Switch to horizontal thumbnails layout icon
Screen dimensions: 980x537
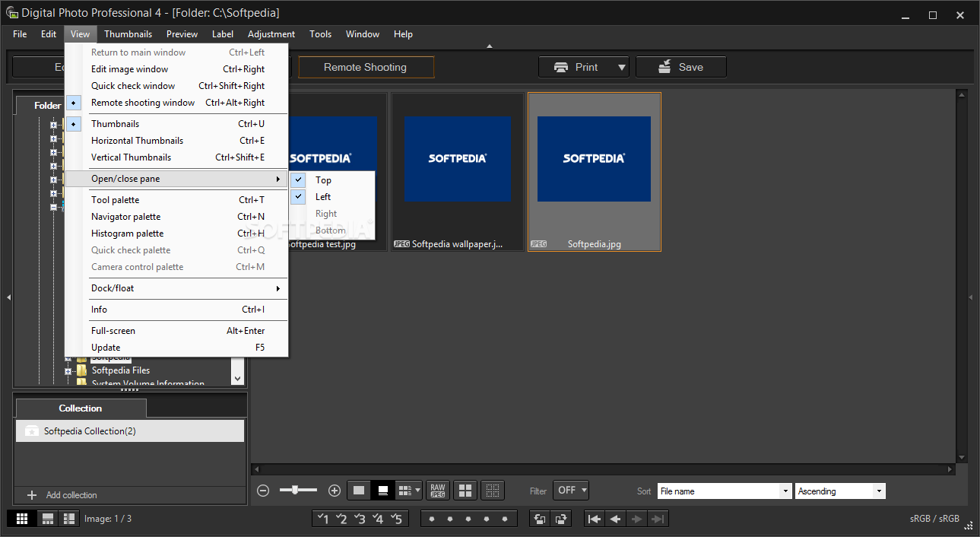pyautogui.click(x=48, y=519)
